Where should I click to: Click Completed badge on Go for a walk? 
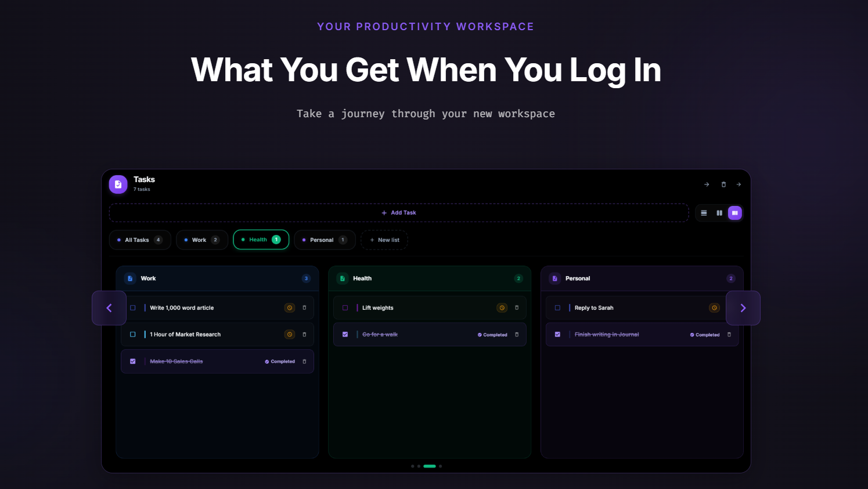492,335
